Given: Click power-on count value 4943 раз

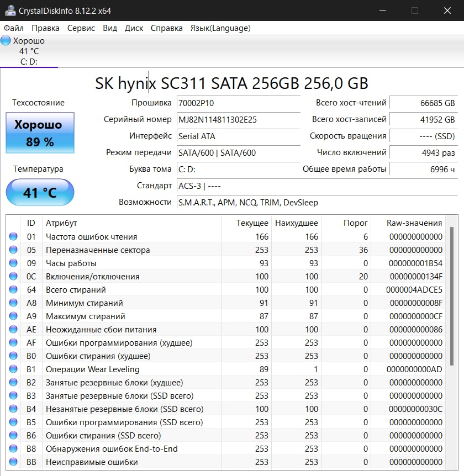Looking at the screenshot, I should 424,153.
